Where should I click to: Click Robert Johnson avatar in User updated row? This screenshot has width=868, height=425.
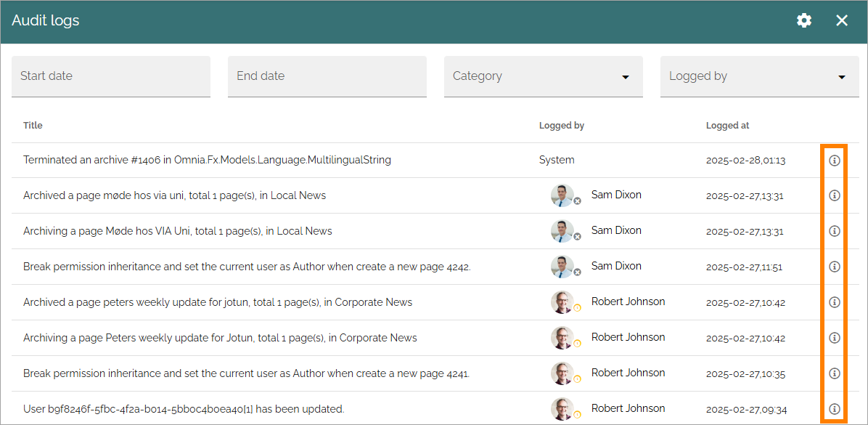[562, 409]
